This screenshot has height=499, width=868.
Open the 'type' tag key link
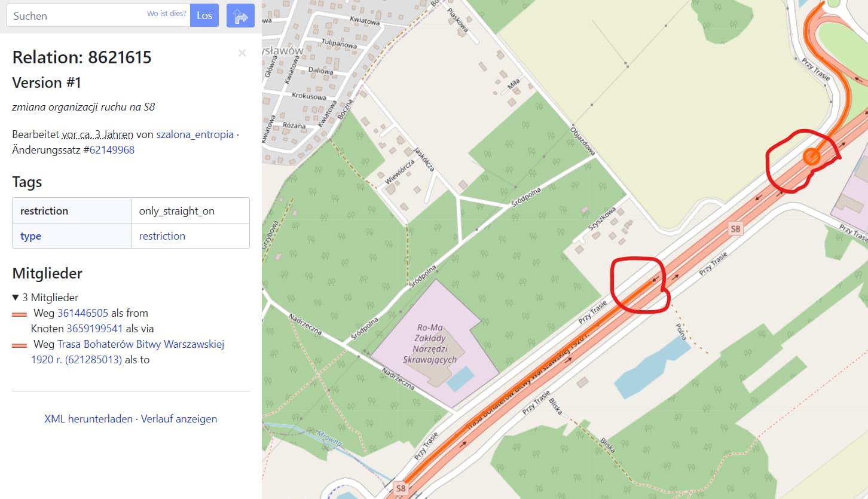(x=30, y=236)
